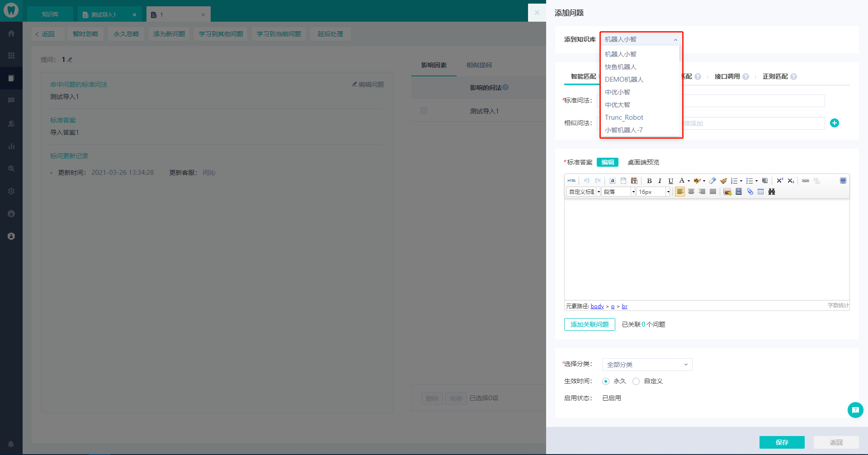Screen dimensions: 868x455
Task: Click the insert table icon
Action: (761, 192)
